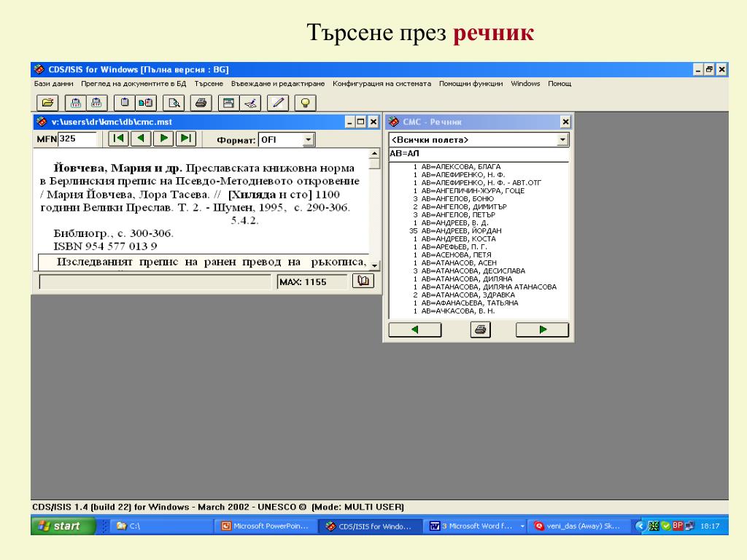The width and height of the screenshot is (747, 560).
Task: Click the data entry form toolbar icon
Action: tap(228, 103)
